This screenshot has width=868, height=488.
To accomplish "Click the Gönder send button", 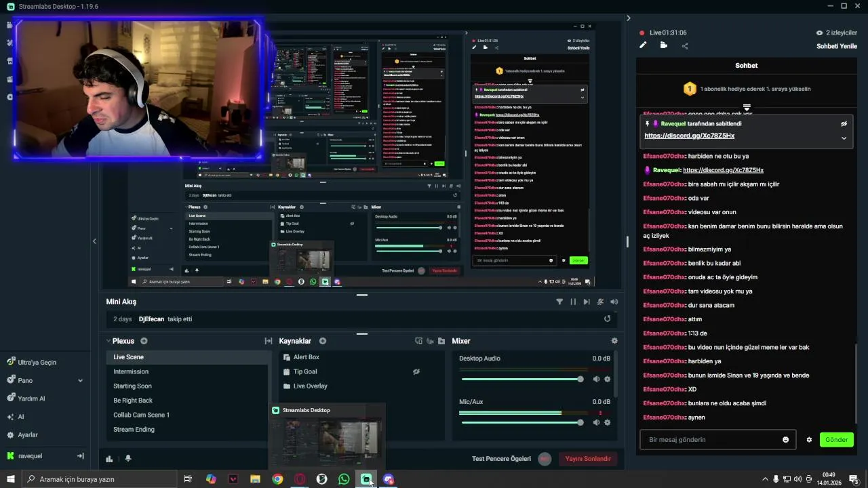I will pyautogui.click(x=836, y=440).
